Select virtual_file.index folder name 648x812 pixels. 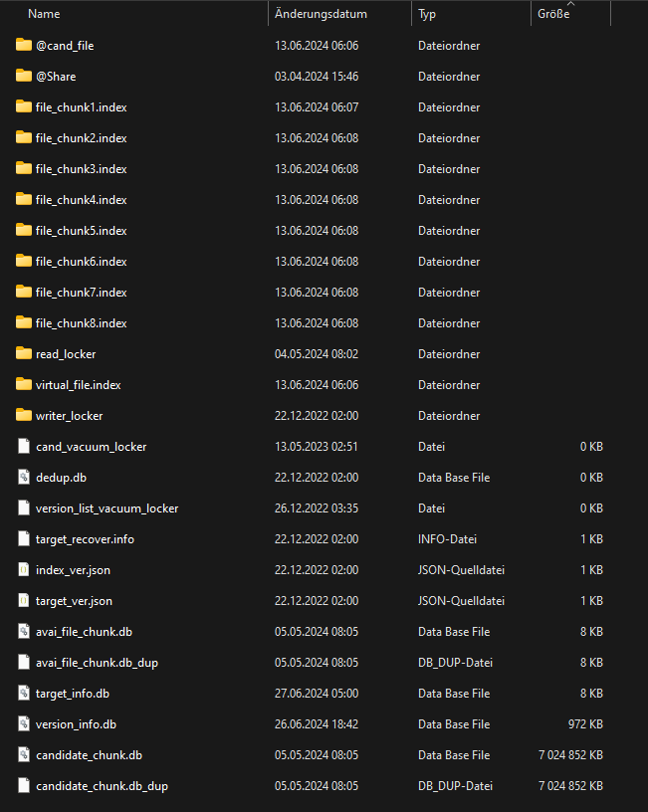pyautogui.click(x=78, y=385)
